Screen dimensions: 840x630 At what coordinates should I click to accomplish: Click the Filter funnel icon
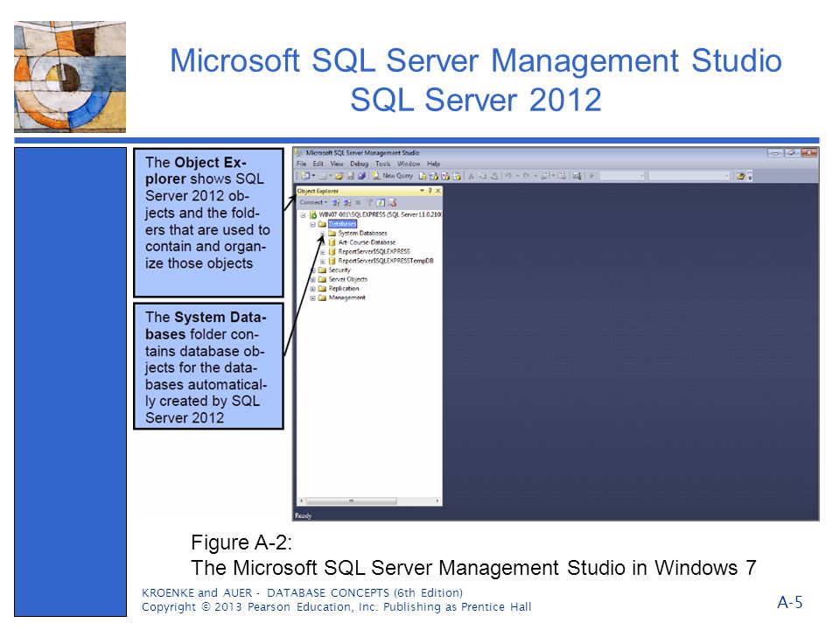click(369, 202)
